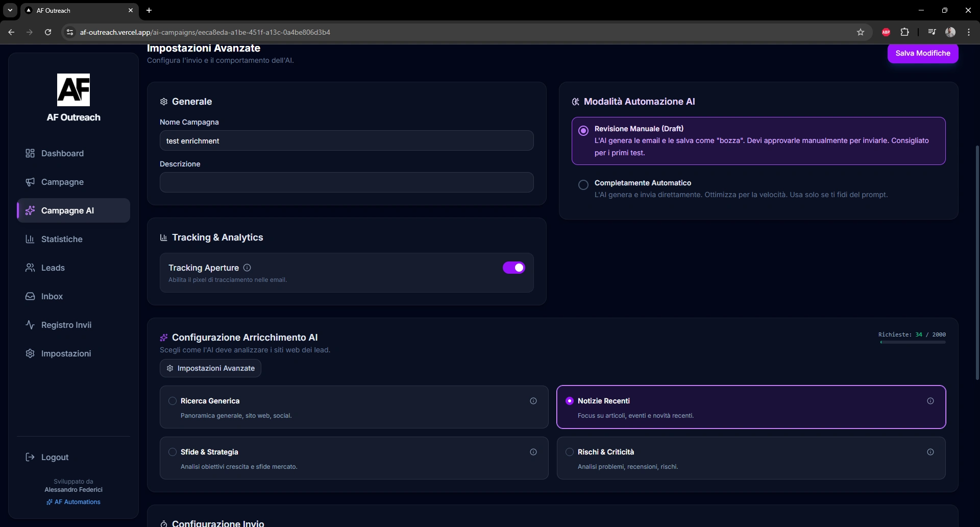Expand Impostazioni Avanzate in enrichment section
The image size is (980, 527).
210,368
